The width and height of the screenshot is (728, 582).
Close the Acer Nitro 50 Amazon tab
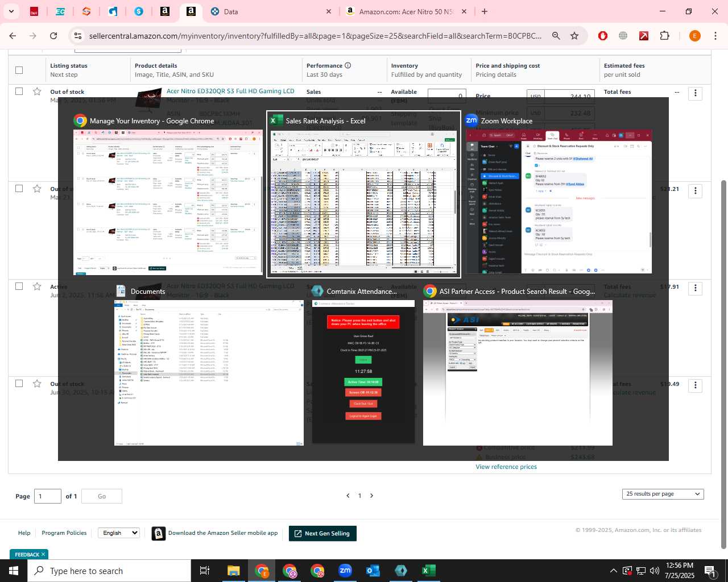464,11
